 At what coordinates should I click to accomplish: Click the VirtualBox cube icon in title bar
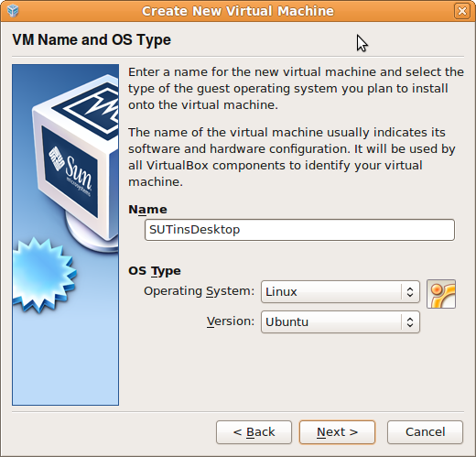click(x=13, y=11)
